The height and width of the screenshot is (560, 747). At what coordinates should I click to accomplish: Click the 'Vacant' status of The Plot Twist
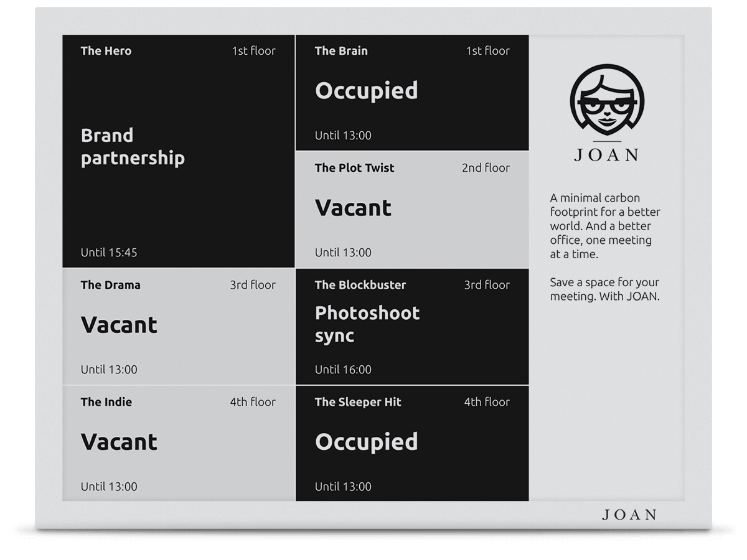pos(353,208)
